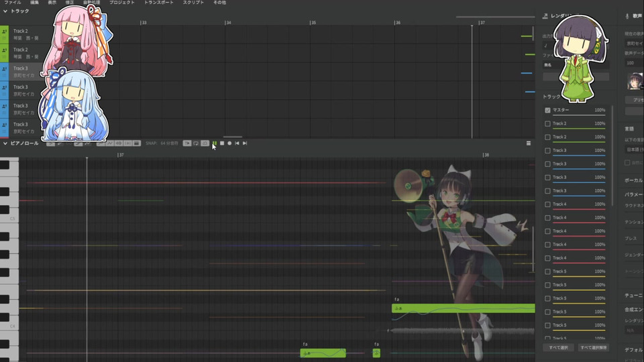Image resolution: width=644 pixels, height=362 pixels.
Task: Open the 京町セイカ voice dropdown in 歌声 panel
Action: (635, 44)
